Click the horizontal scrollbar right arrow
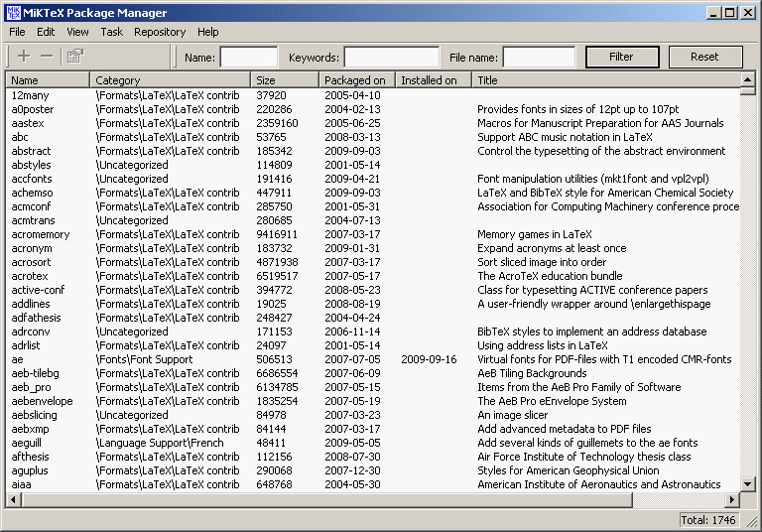Viewport: 762px width, 532px height. tap(732, 499)
